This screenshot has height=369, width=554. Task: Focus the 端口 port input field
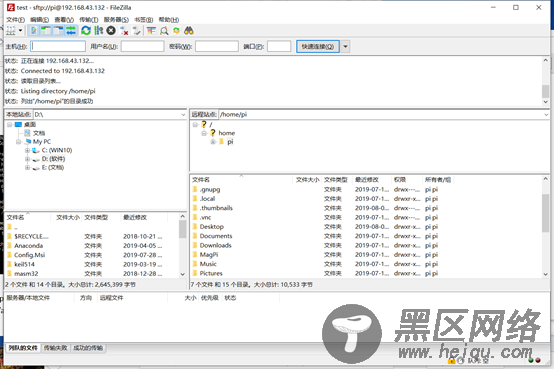279,46
